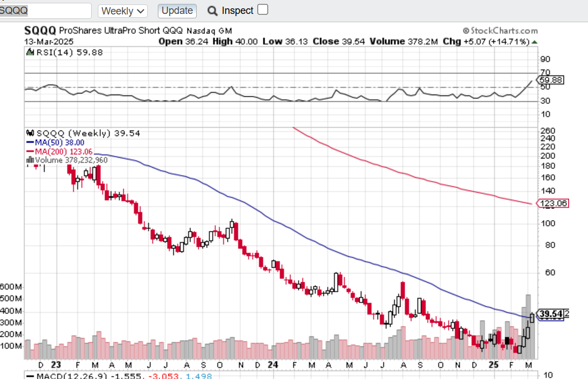
Task: Click the 39.54 current price tag
Action: [x=550, y=315]
